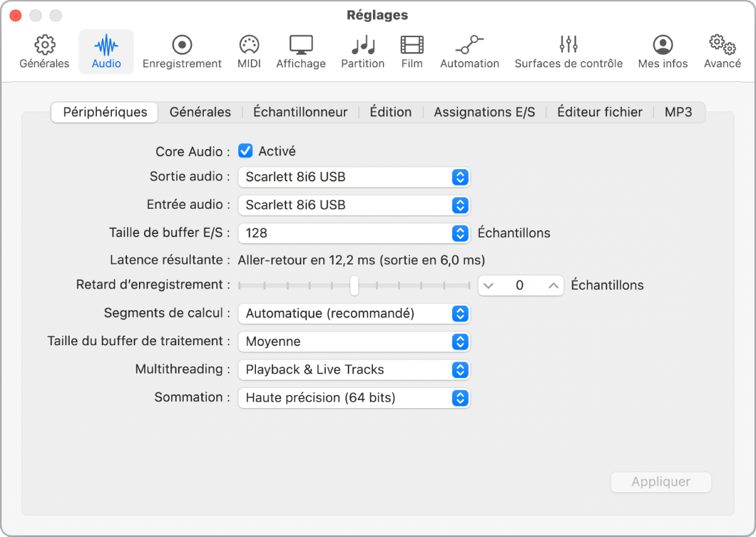756x537 pixels.
Task: Open the Film settings icon
Action: click(412, 50)
